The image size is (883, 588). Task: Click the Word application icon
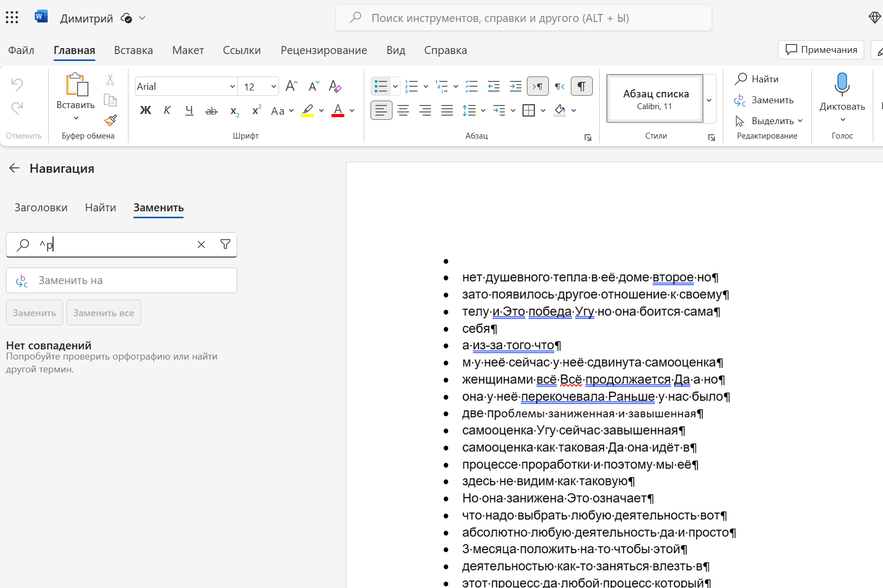click(x=41, y=17)
